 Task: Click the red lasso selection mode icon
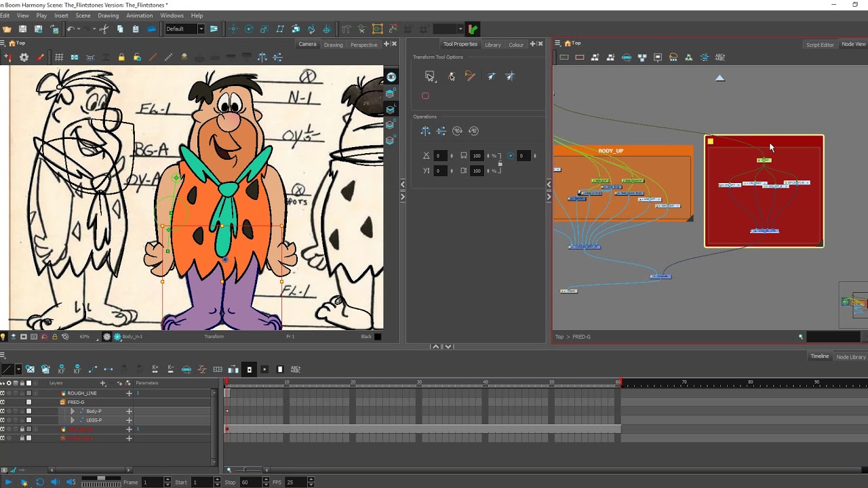tap(425, 96)
